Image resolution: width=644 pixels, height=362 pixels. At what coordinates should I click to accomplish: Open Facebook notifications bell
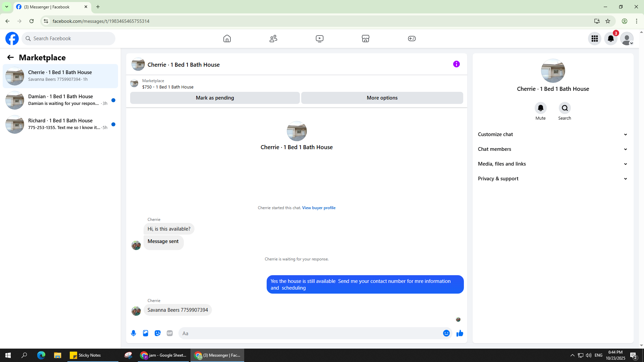tap(610, 39)
